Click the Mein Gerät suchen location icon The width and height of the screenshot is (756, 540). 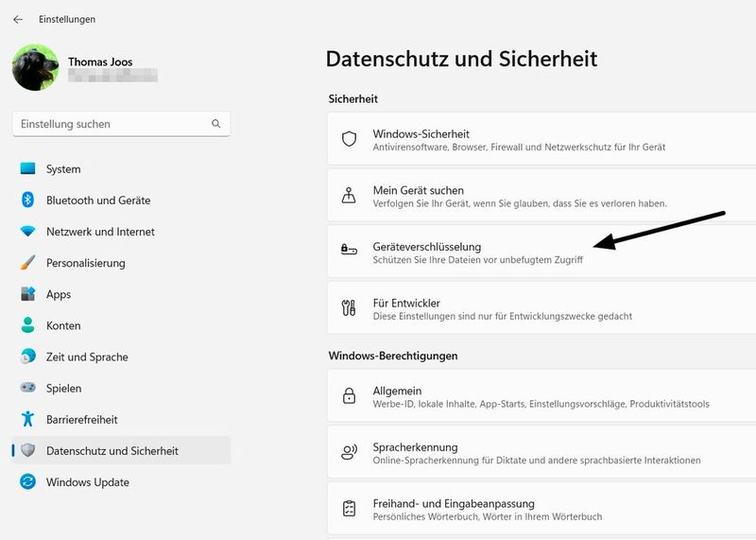(x=349, y=196)
